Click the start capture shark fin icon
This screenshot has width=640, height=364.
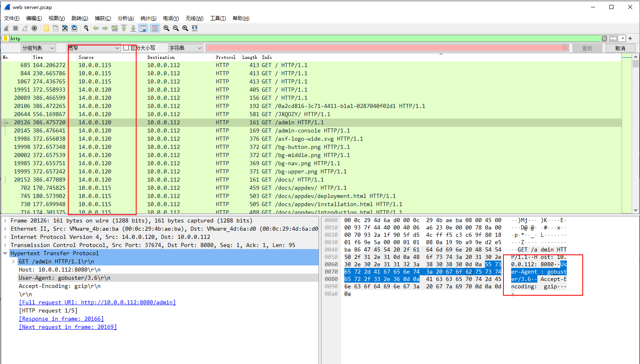6,28
